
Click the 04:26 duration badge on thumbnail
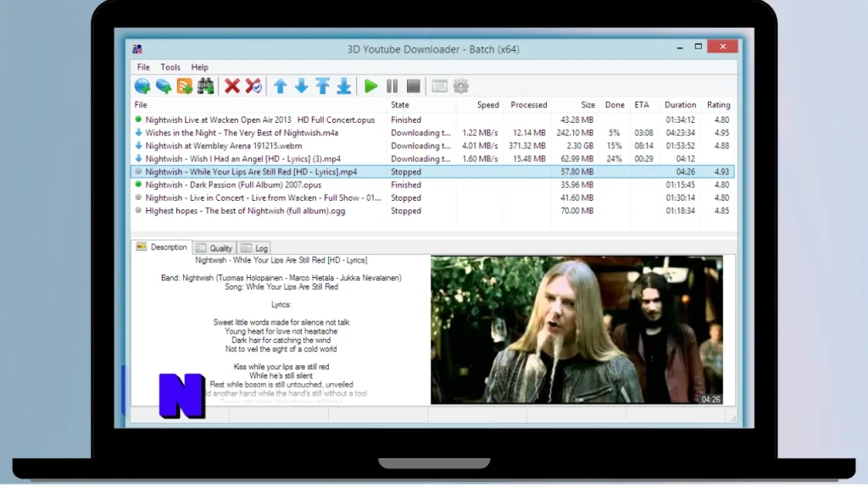pos(711,399)
